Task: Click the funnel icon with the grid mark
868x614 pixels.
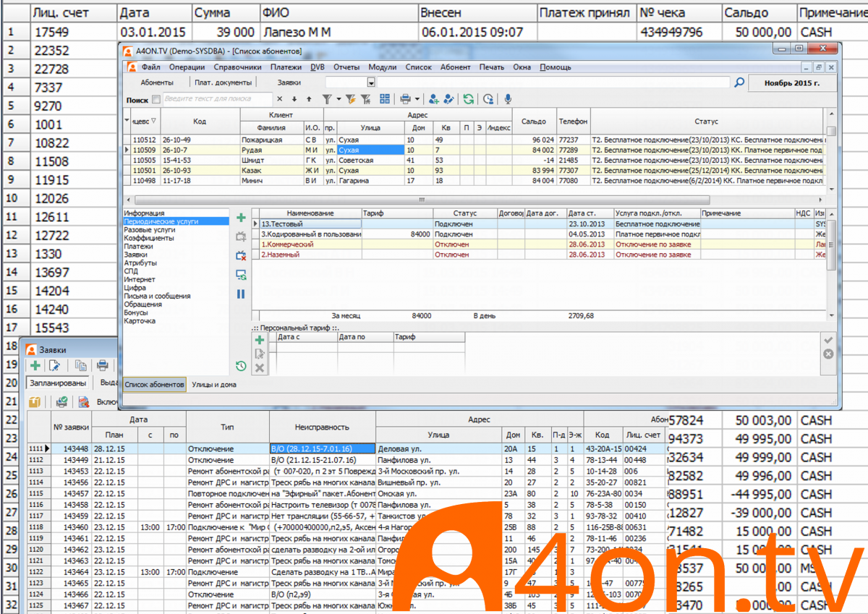Action: pos(367,99)
